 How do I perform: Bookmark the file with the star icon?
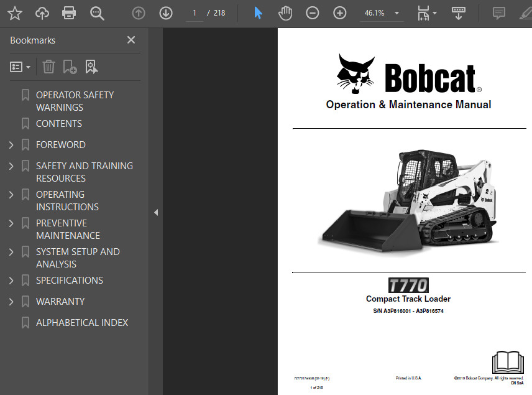[x=14, y=13]
